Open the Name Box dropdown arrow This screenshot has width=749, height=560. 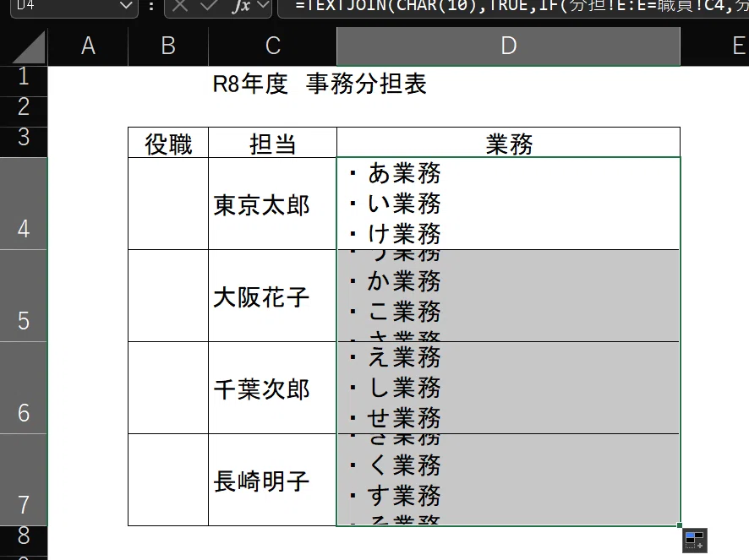[x=126, y=6]
